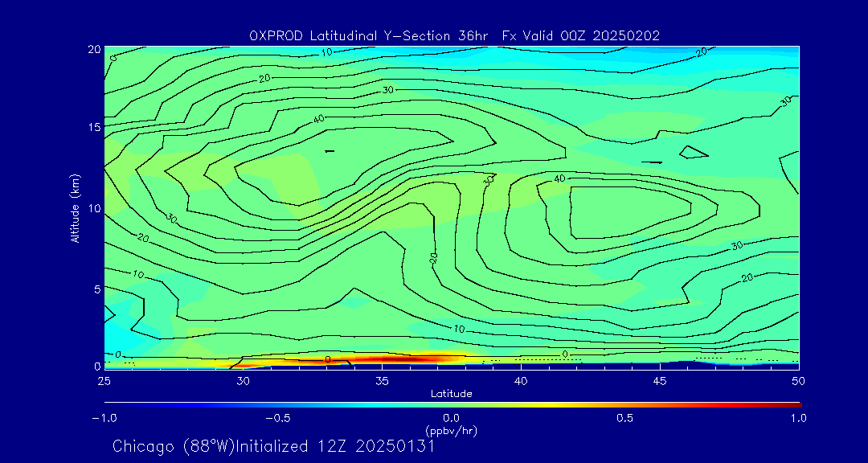This screenshot has height=463, width=868.
Task: Click the 25 latitude tick label
Action: pyautogui.click(x=104, y=380)
